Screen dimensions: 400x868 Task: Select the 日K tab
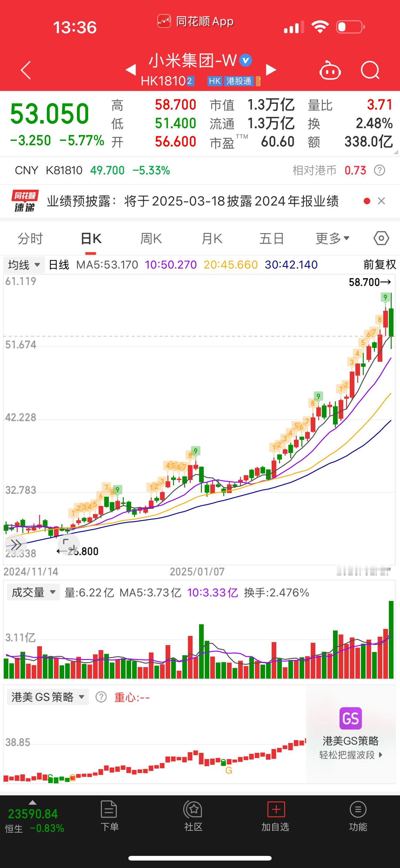[x=91, y=238]
